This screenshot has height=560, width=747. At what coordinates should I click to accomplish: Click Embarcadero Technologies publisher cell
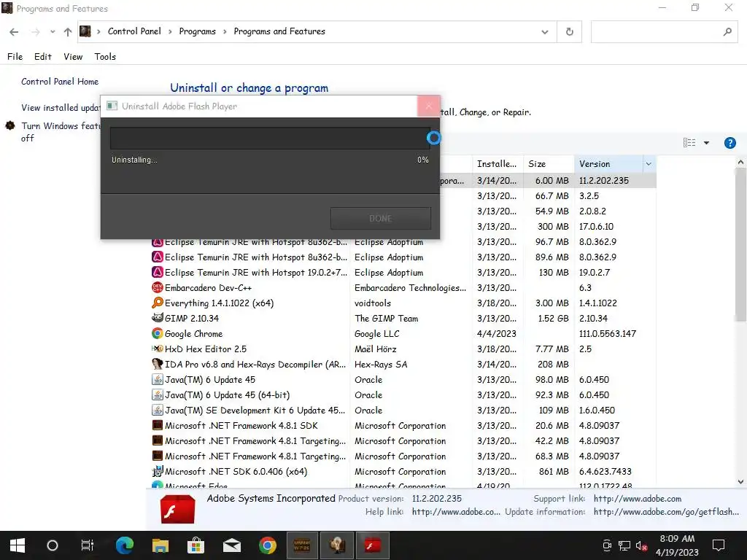click(x=410, y=287)
